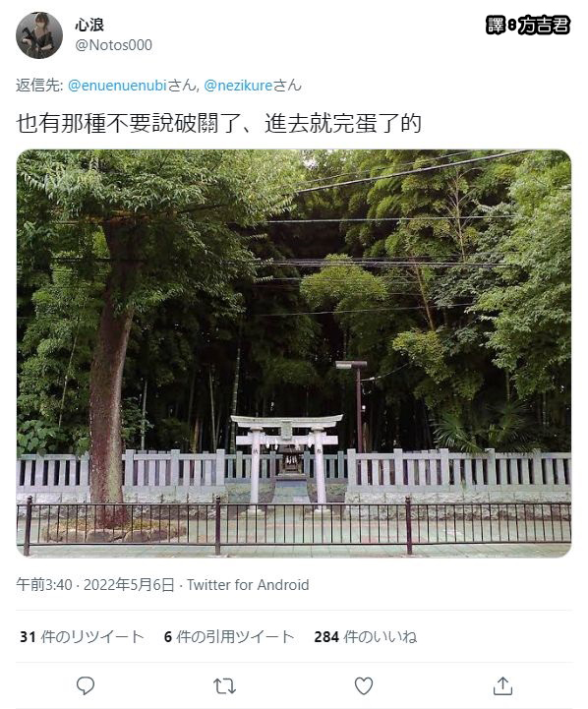This screenshot has height=709, width=588.
Task: Click the street lamp in the photo
Action: tap(354, 398)
